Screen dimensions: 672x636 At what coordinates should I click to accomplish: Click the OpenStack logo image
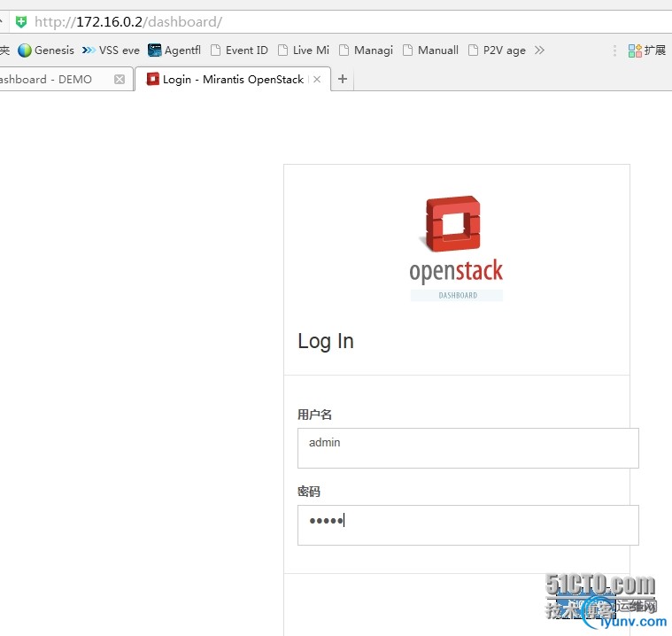(x=456, y=249)
